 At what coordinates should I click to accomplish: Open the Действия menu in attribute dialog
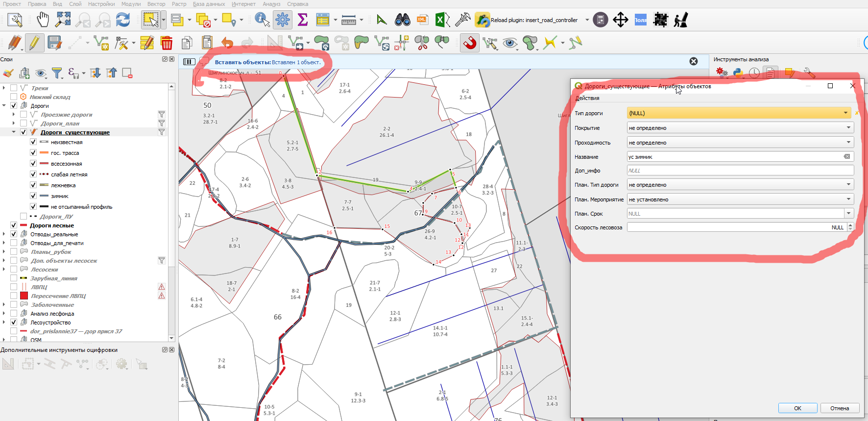pos(587,98)
